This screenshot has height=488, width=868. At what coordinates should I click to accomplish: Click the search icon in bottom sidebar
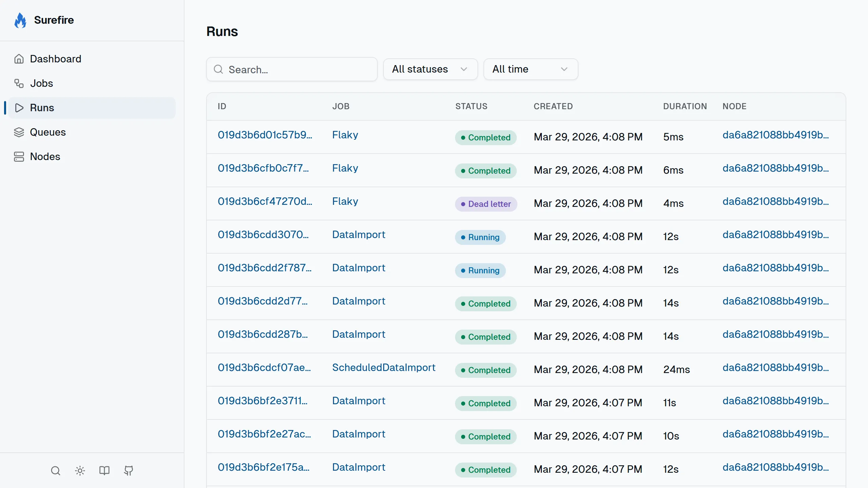tap(56, 471)
